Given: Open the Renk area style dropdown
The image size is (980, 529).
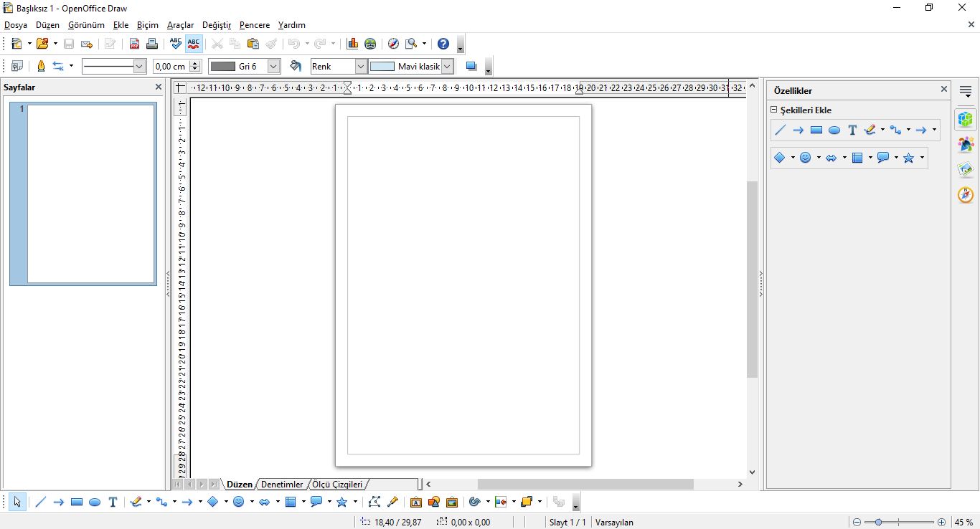Looking at the screenshot, I should tap(362, 66).
